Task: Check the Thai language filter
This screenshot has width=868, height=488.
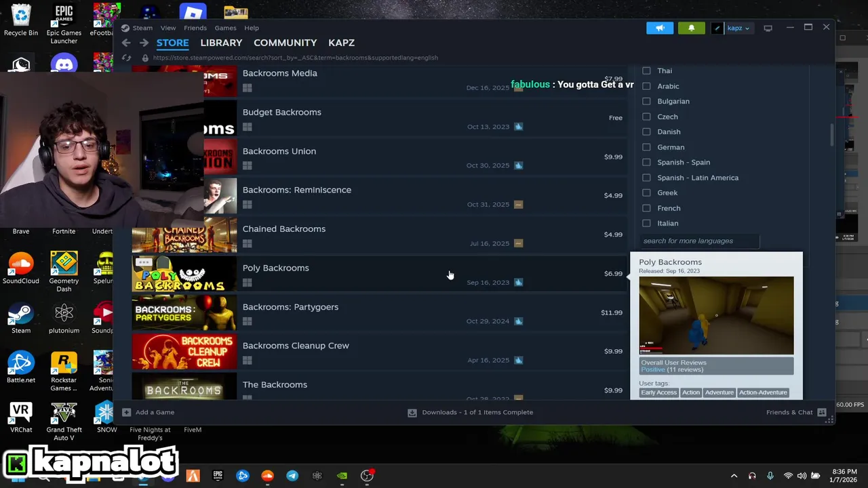Action: [646, 70]
